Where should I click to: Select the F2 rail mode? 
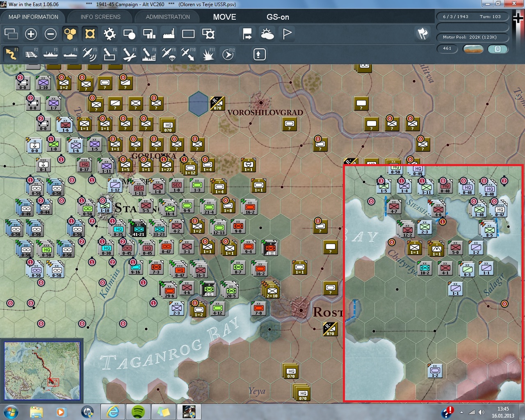(31, 54)
